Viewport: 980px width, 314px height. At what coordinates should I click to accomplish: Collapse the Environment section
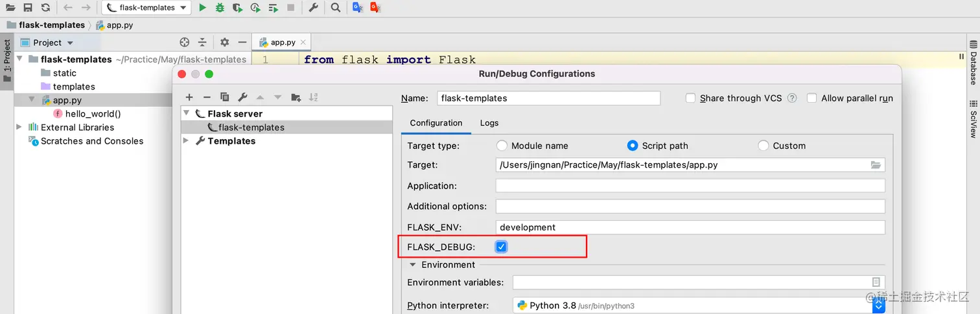412,265
